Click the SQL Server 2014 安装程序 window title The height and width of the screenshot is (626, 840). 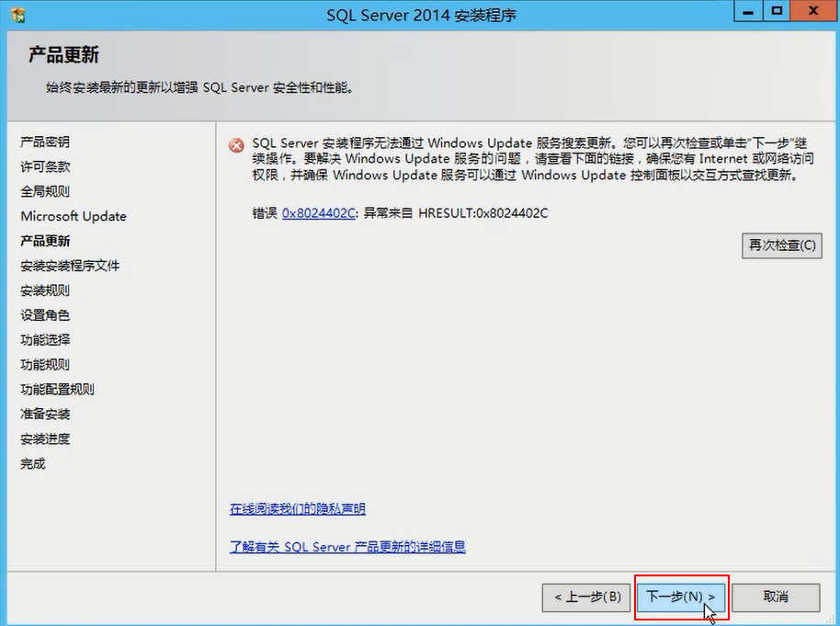click(x=421, y=15)
